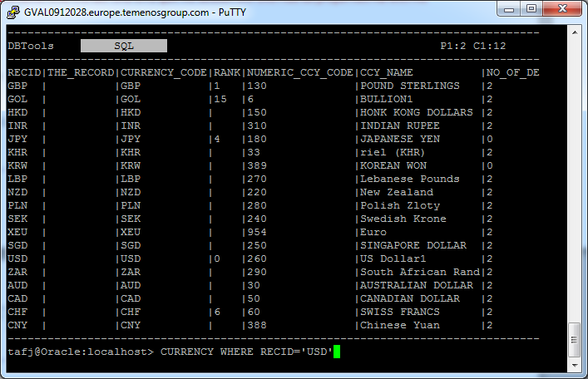Click the scrollbar down arrow
Image resolution: width=588 pixels, height=379 pixels.
click(x=575, y=365)
